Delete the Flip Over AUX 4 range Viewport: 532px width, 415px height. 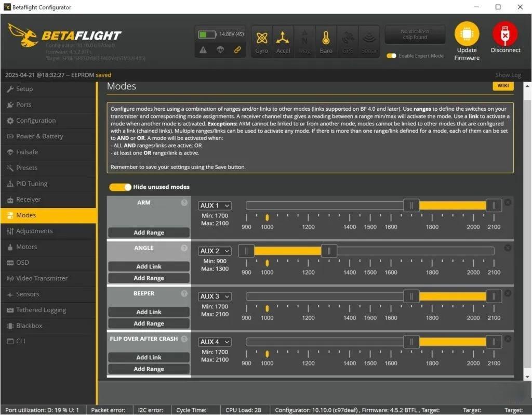tap(508, 339)
